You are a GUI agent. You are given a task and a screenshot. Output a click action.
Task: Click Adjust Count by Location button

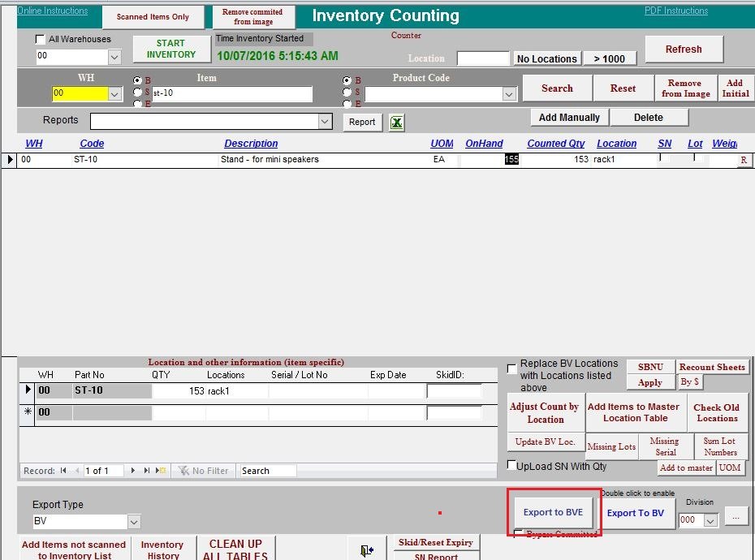(x=545, y=412)
